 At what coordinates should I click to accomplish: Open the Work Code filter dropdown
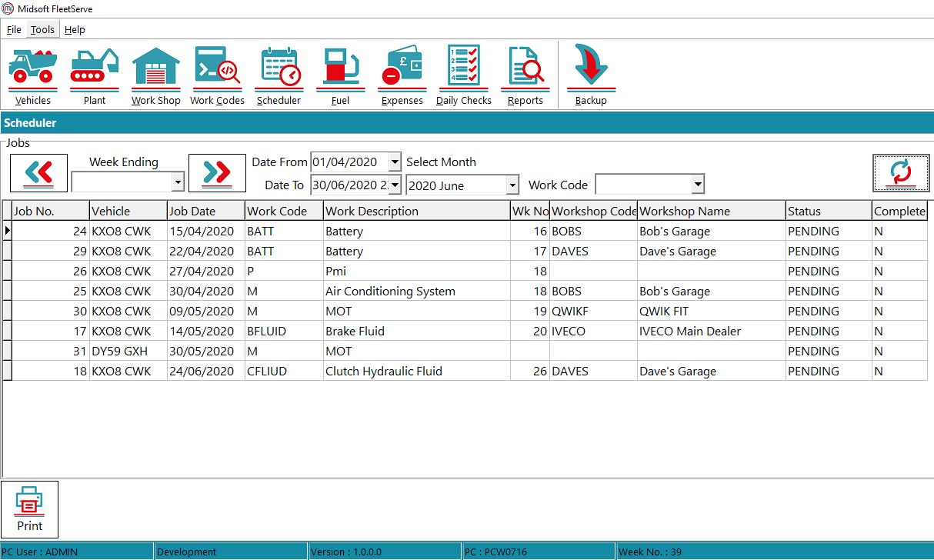[695, 185]
